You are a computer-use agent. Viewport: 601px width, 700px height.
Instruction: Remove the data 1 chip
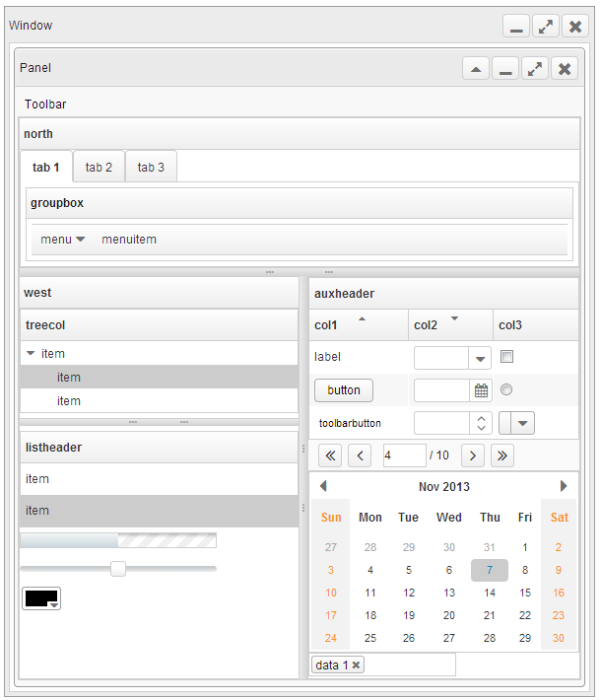pyautogui.click(x=357, y=665)
